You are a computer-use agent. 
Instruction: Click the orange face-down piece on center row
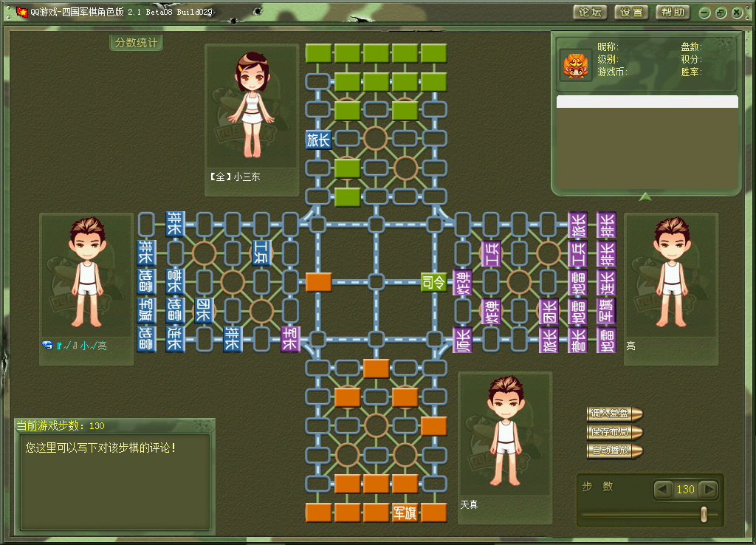click(x=318, y=282)
